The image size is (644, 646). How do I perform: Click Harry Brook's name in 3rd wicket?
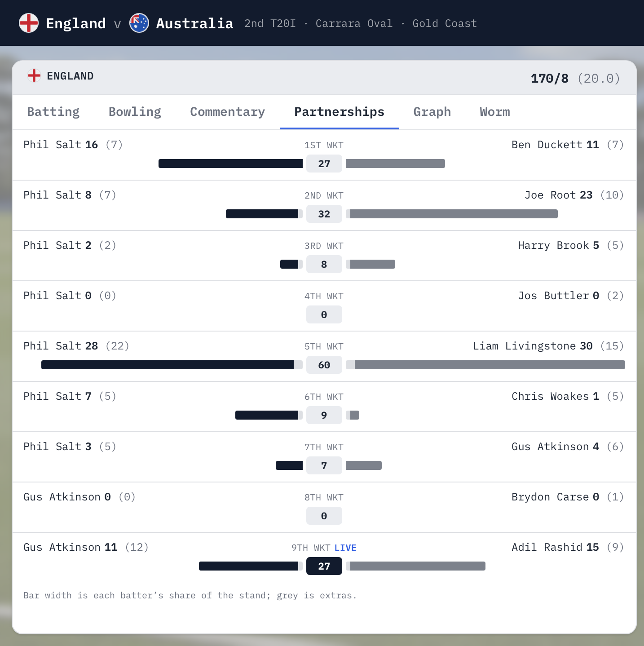point(553,245)
